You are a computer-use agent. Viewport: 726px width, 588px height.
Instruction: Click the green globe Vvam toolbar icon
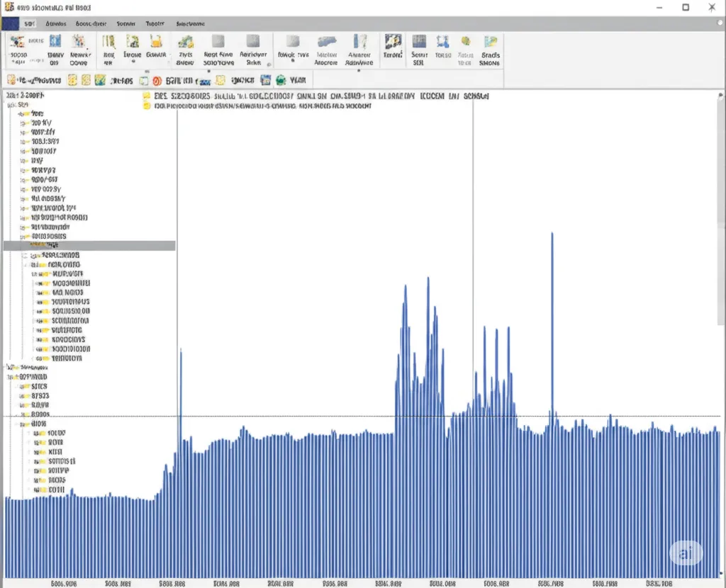[x=281, y=81]
